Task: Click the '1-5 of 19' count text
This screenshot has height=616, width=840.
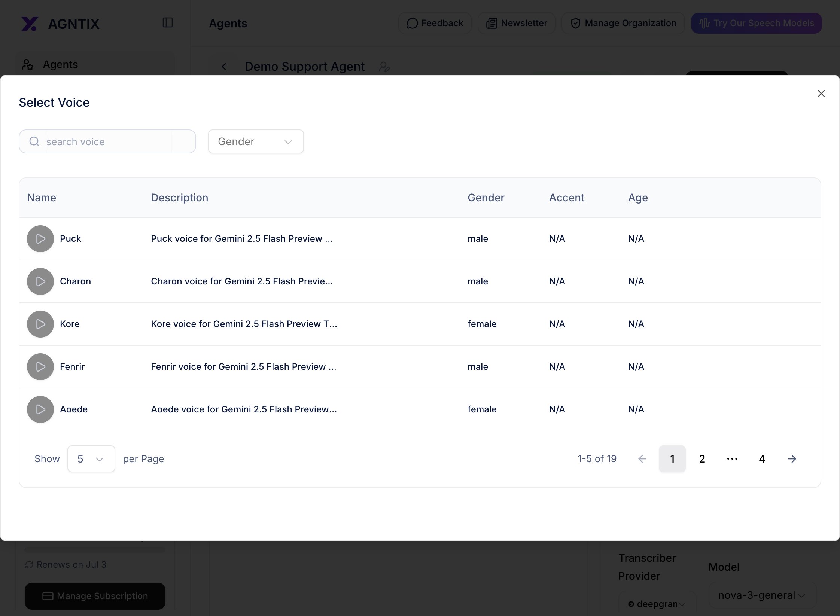Action: pos(597,459)
